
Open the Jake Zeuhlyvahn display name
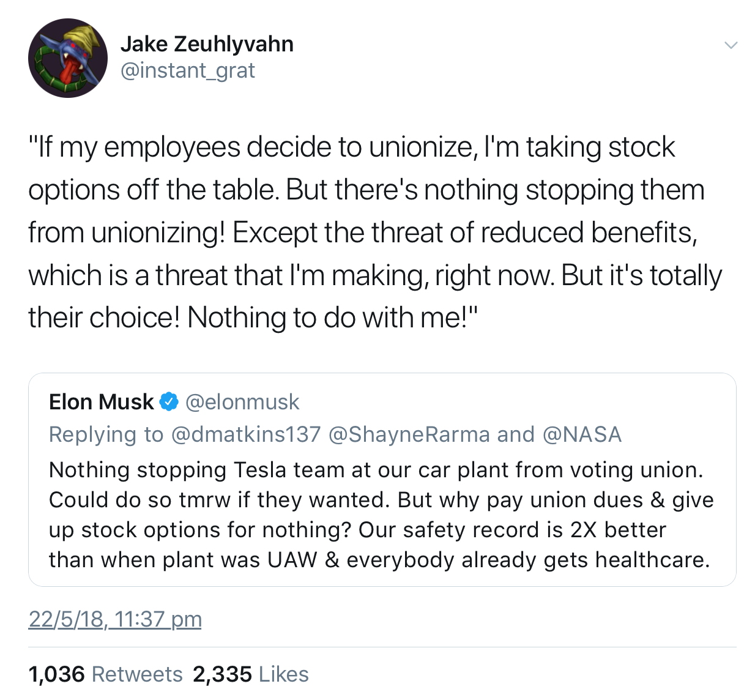pyautogui.click(x=207, y=44)
